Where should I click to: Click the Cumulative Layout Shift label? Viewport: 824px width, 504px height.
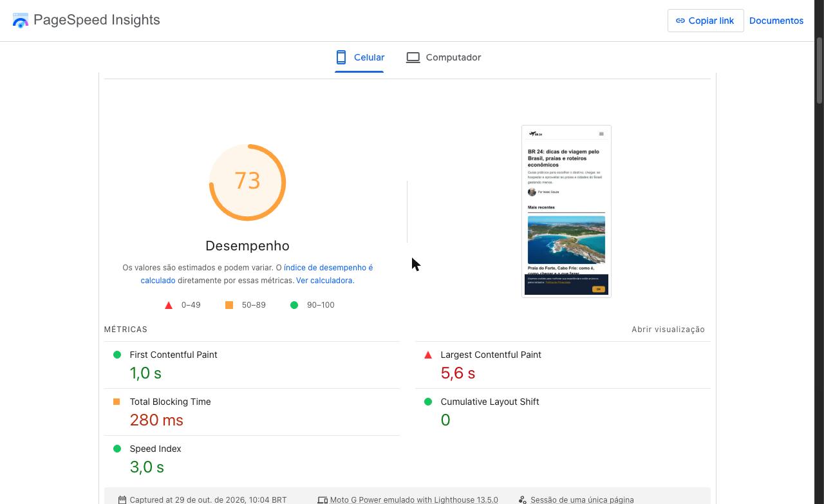(490, 402)
